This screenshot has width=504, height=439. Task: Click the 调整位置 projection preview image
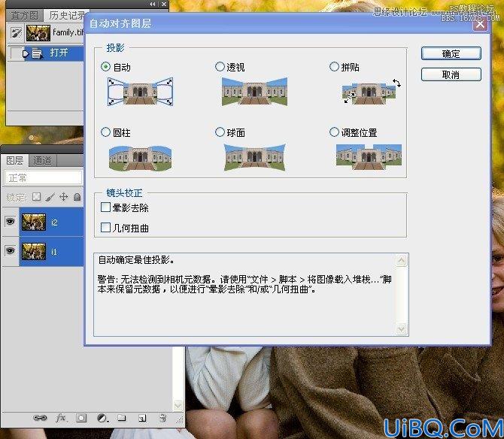click(369, 156)
